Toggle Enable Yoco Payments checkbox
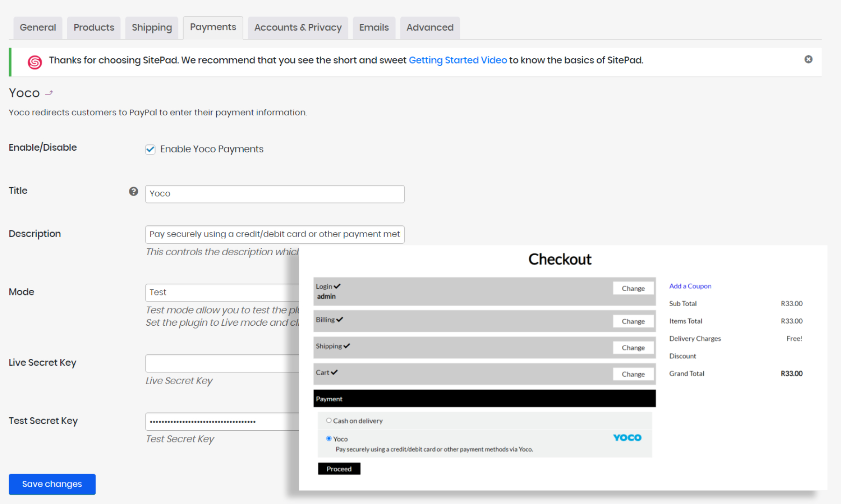This screenshot has width=841, height=504. click(150, 149)
